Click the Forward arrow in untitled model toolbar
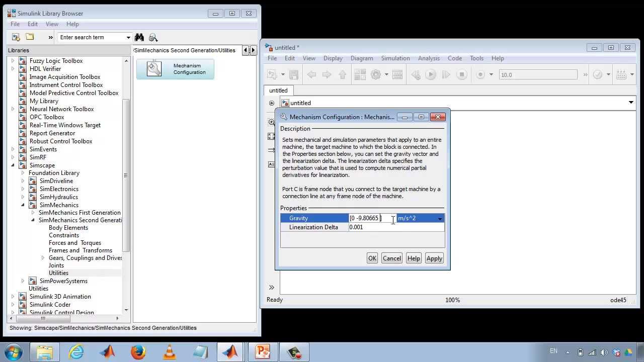 [x=327, y=74]
